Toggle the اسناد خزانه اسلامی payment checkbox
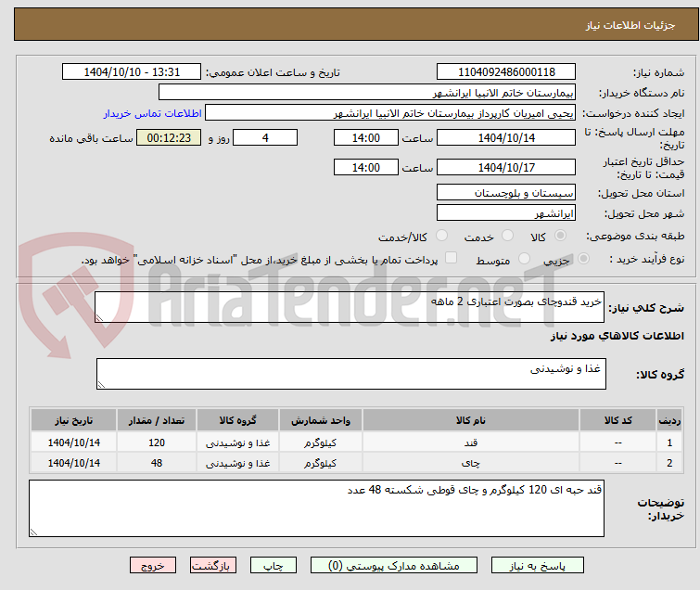700x590 pixels. pos(452,258)
